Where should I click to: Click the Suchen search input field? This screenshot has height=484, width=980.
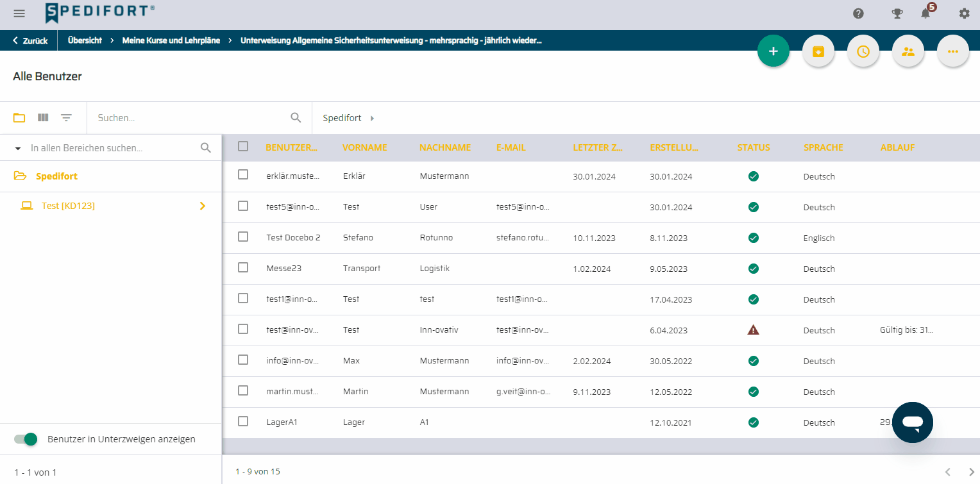[x=191, y=118]
